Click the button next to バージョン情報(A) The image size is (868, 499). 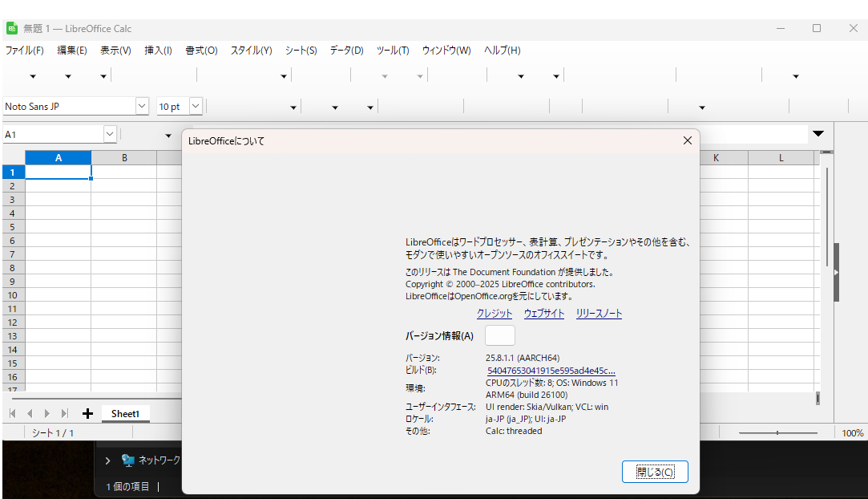pyautogui.click(x=500, y=335)
